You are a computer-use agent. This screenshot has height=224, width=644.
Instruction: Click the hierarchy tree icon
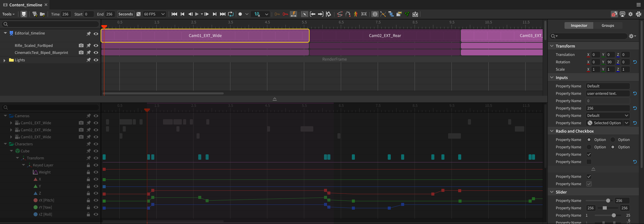click(x=391, y=14)
